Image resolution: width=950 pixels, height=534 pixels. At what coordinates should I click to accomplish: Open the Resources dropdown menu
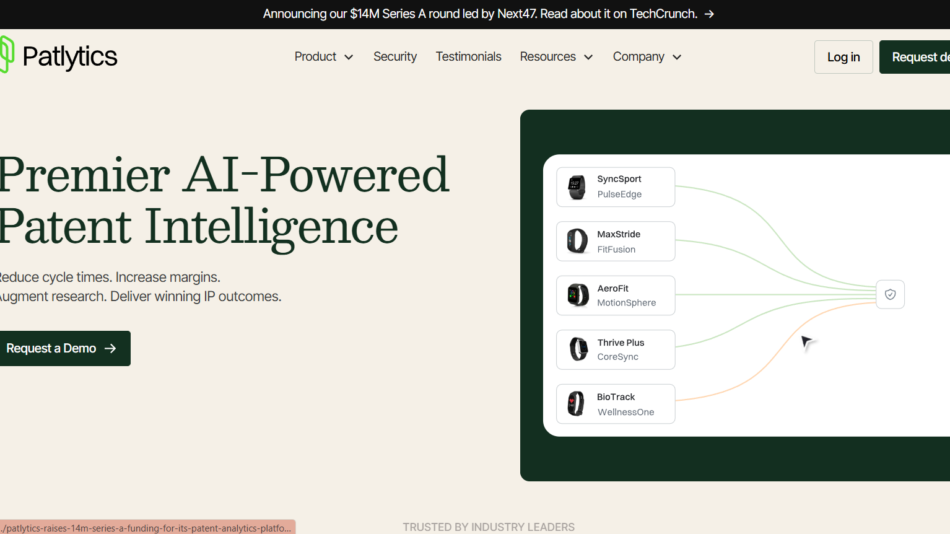click(x=556, y=57)
